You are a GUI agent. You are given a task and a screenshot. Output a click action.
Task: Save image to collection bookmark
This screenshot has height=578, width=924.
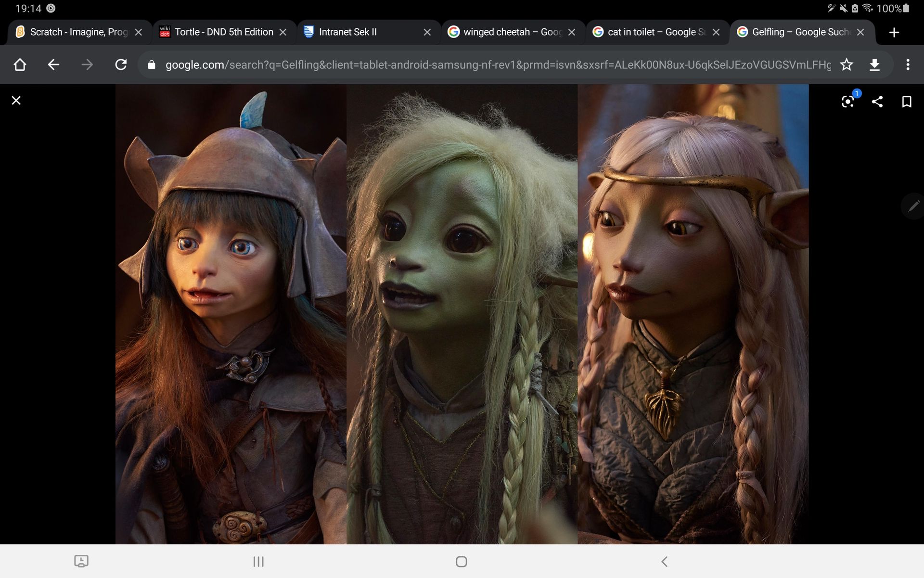(907, 102)
